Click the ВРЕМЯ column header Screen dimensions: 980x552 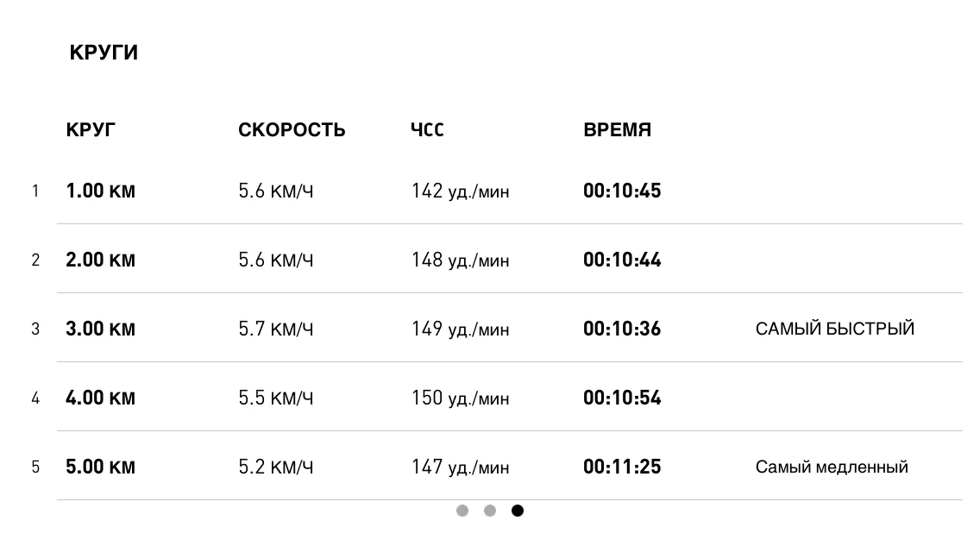pyautogui.click(x=617, y=130)
